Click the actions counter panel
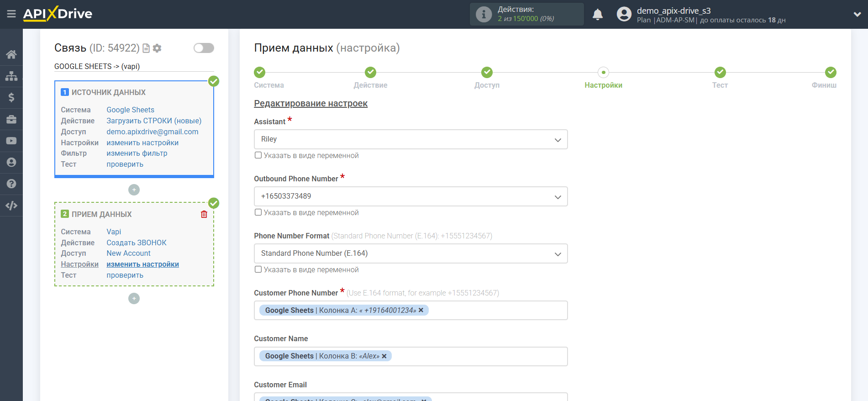Viewport: 868px width, 401px height. pyautogui.click(x=526, y=14)
